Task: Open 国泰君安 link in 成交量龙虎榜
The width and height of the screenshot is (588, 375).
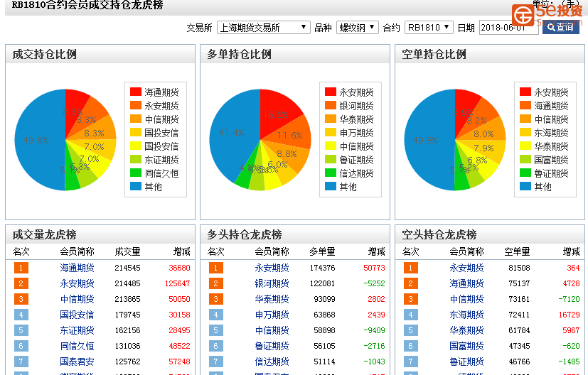Action: [x=77, y=362]
